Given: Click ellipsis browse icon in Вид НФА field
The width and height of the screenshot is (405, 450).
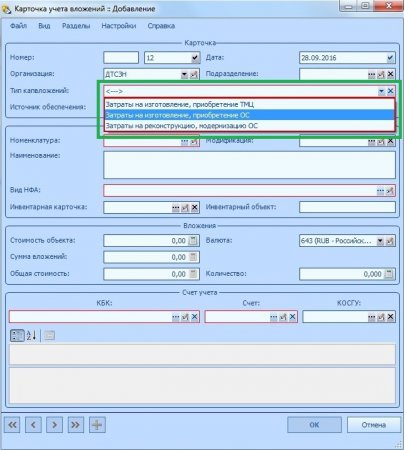Looking at the screenshot, I should point(380,191).
